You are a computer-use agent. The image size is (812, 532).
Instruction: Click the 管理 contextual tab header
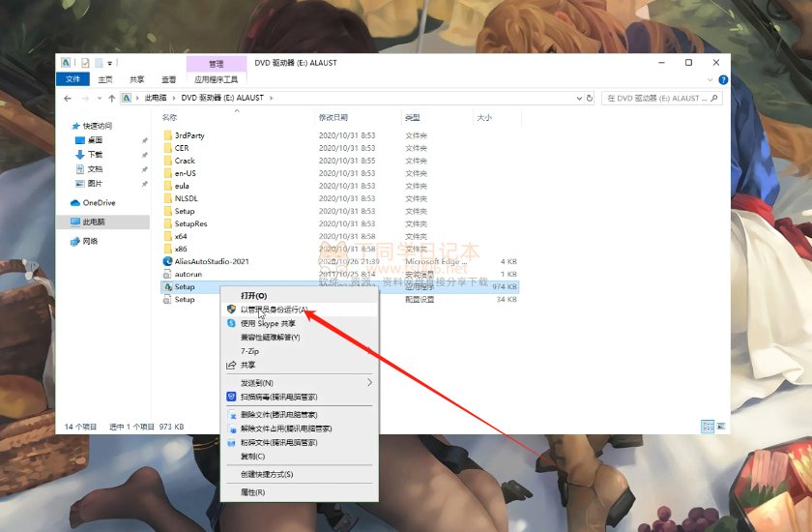(216, 64)
